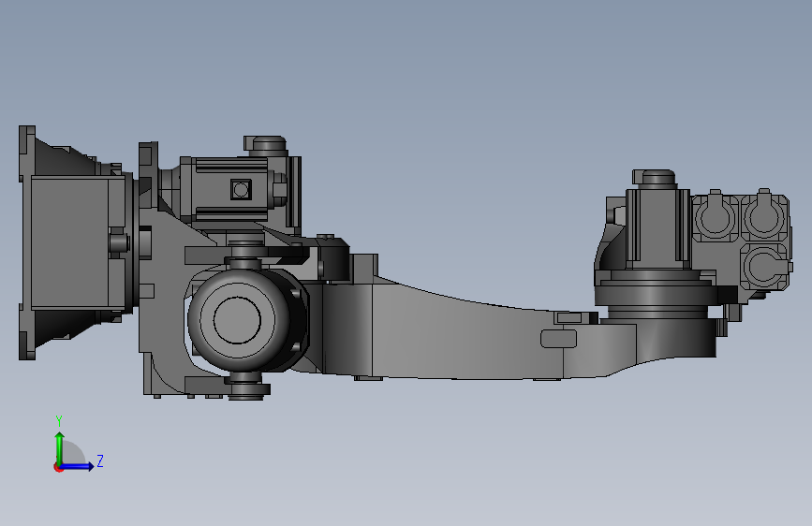The image size is (812, 526).
Task: Click the blue Z axis arrow of the triad
Action: click(x=78, y=466)
